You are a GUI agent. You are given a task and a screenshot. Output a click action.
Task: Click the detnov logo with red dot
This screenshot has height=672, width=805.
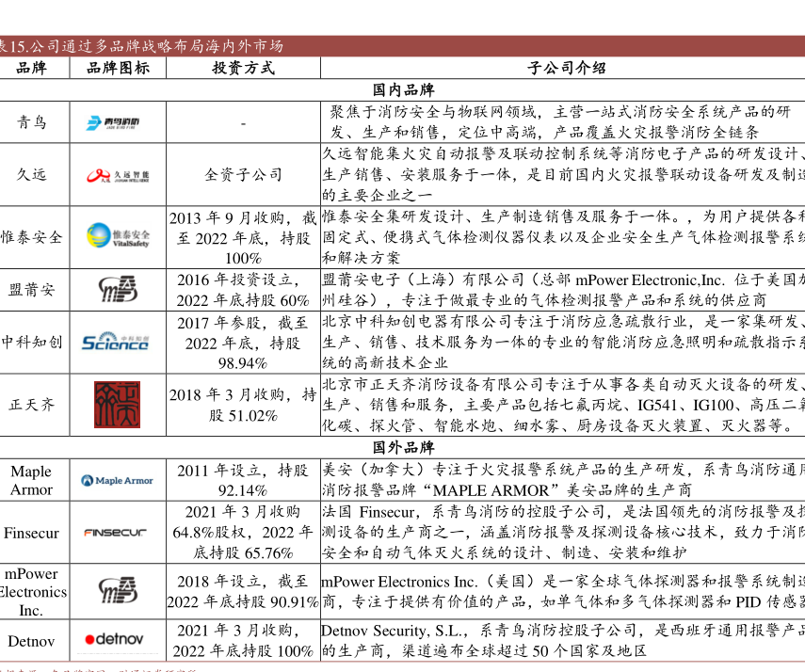click(114, 639)
